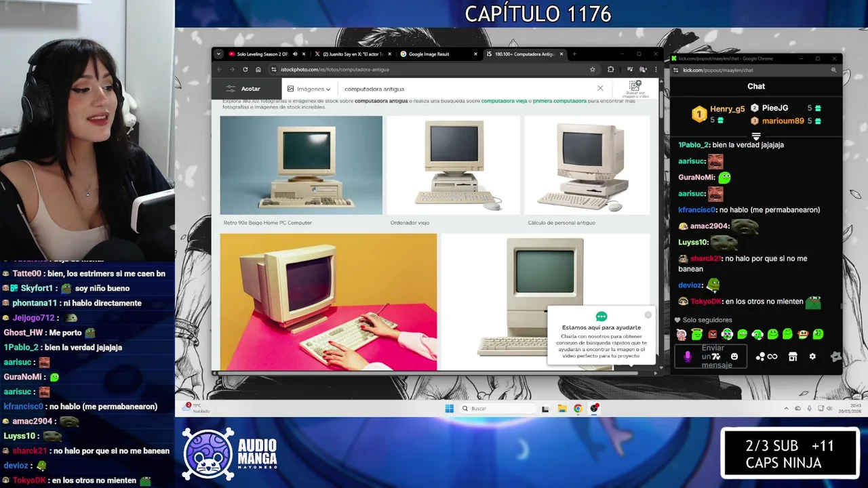Open home page in iStock browser

[x=258, y=69]
